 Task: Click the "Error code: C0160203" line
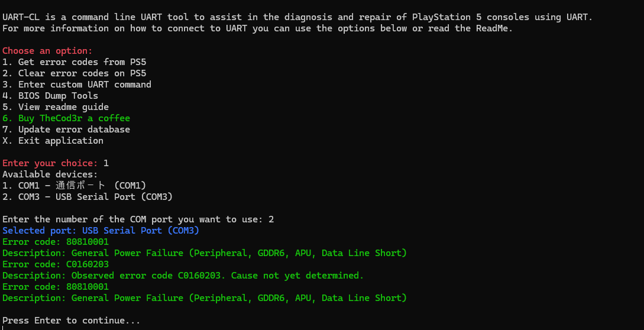click(x=56, y=264)
